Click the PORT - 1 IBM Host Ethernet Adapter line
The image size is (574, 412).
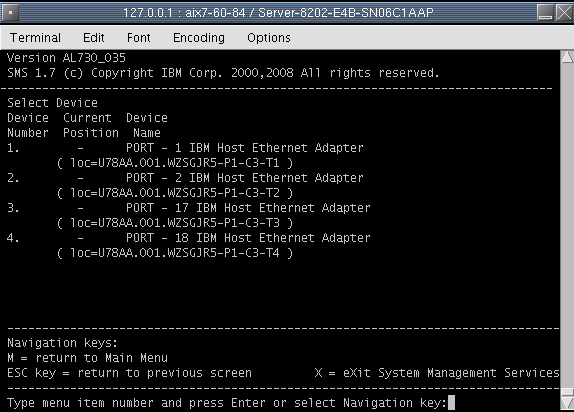[x=245, y=148]
